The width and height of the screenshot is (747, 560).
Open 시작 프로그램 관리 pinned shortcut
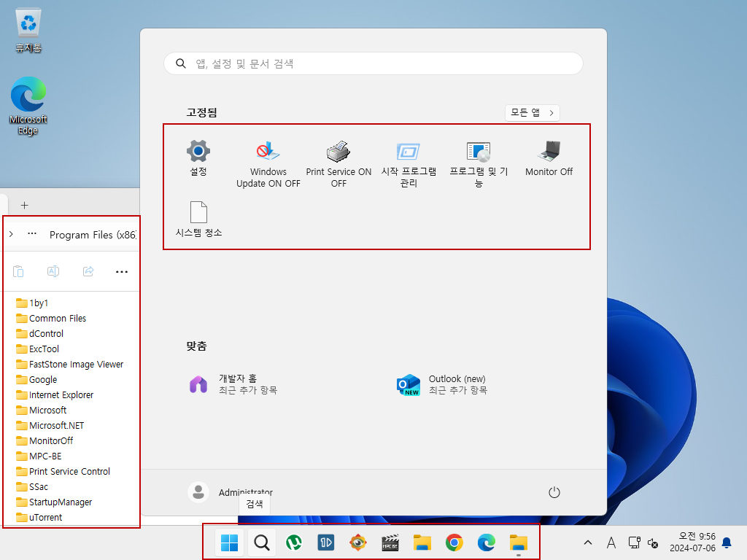409,163
